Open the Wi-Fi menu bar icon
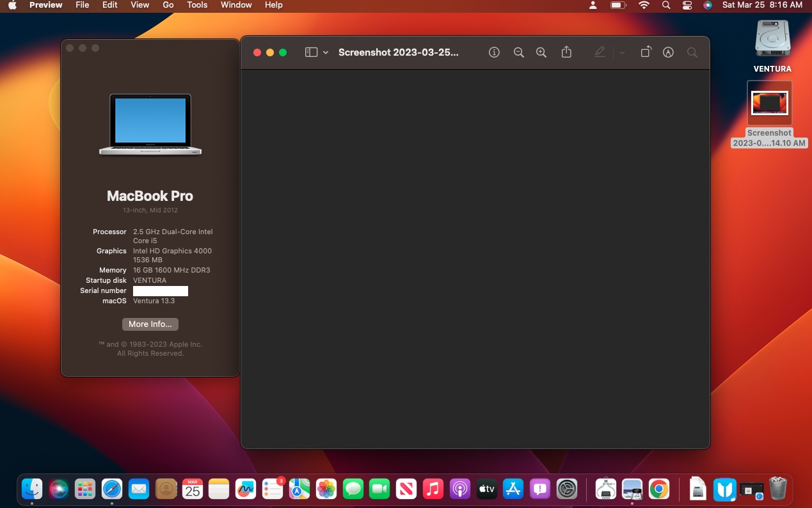 coord(644,5)
